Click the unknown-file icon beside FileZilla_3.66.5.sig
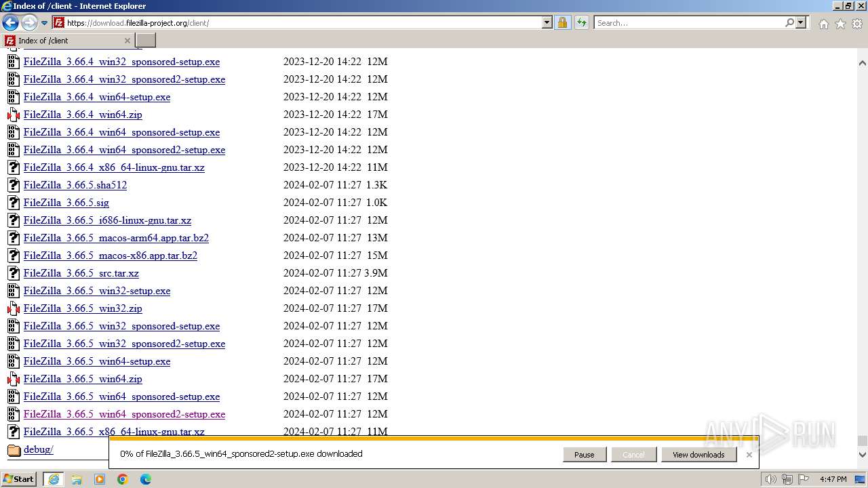Image resolution: width=868 pixels, height=488 pixels. tap(14, 203)
